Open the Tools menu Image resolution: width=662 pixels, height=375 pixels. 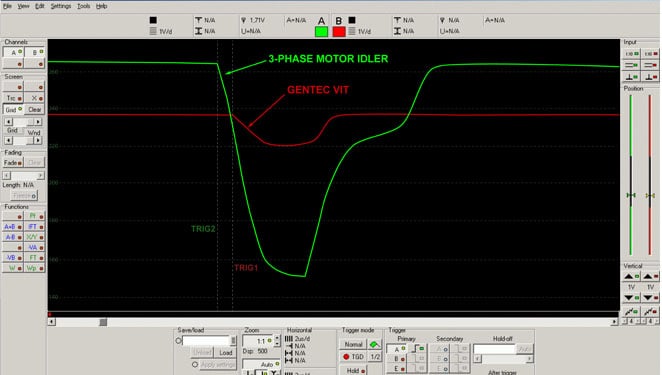click(x=84, y=6)
